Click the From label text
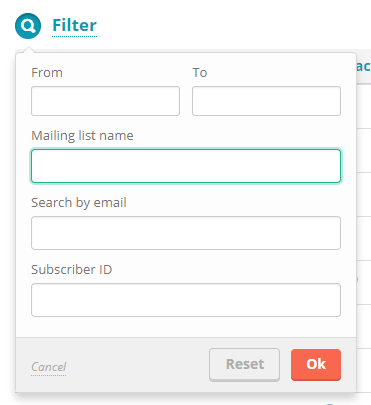The width and height of the screenshot is (371, 405). click(x=47, y=73)
